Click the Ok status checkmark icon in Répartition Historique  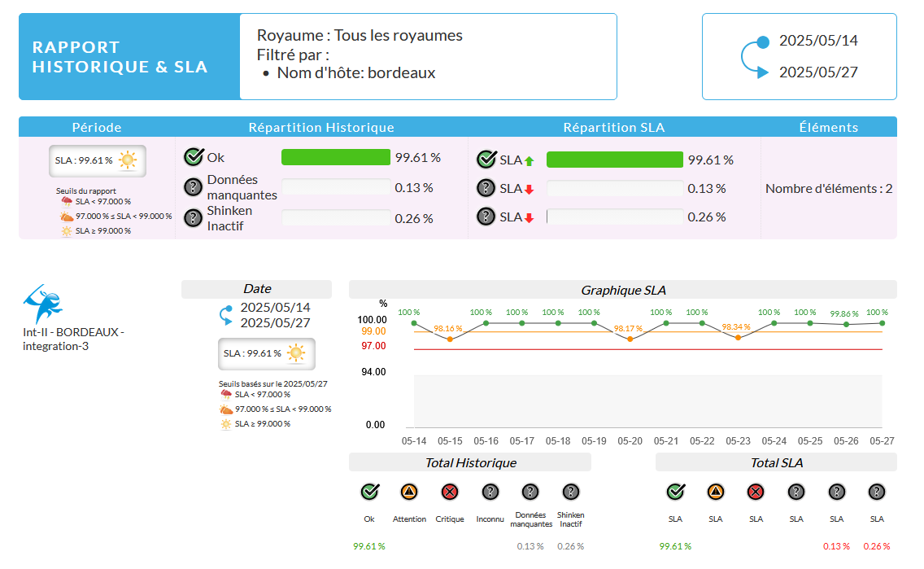coord(193,157)
